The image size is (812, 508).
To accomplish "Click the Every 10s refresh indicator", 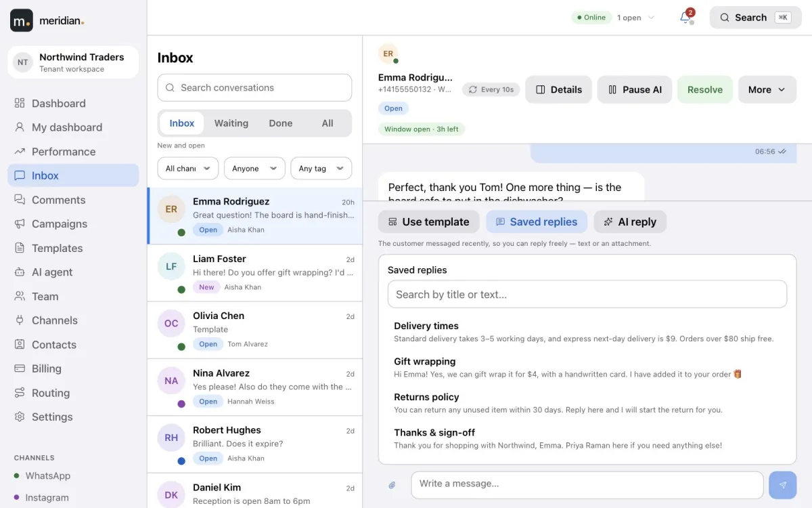I will (491, 89).
